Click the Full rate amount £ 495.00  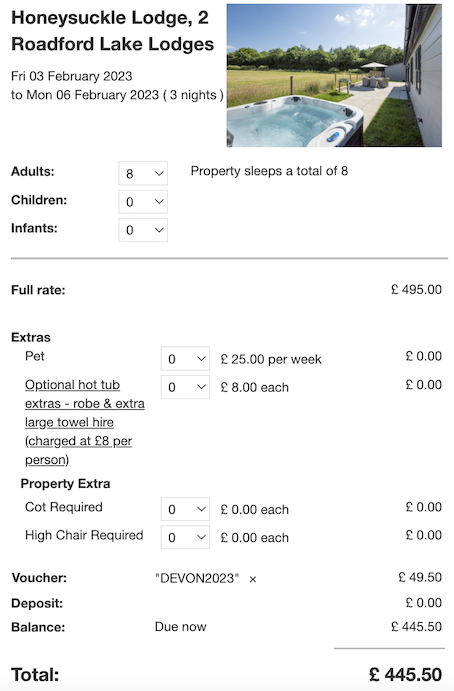(x=416, y=290)
